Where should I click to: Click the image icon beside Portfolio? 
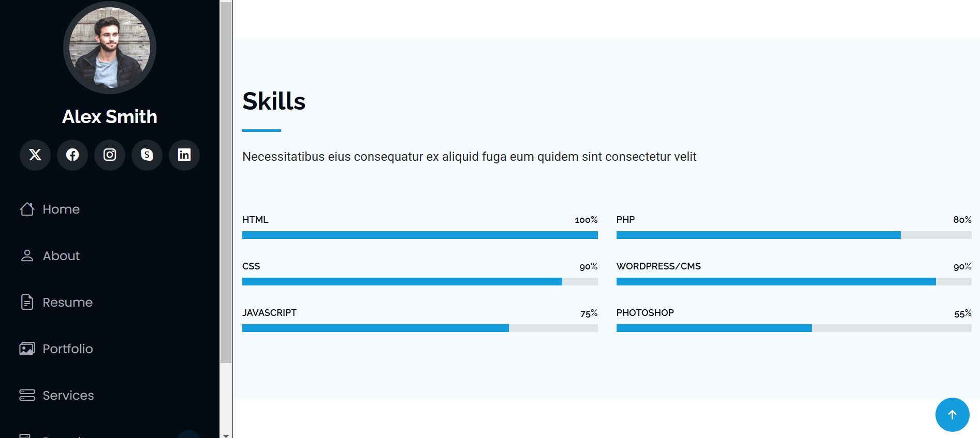tap(27, 349)
